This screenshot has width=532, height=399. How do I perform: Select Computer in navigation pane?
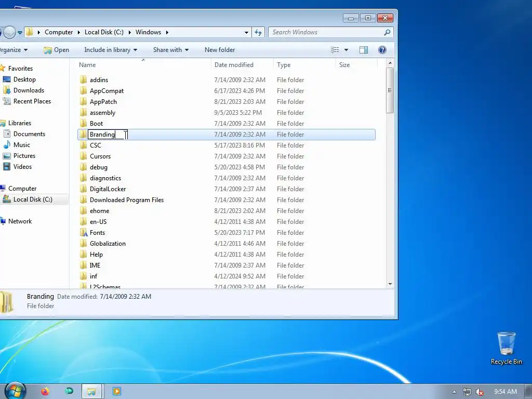(22, 189)
